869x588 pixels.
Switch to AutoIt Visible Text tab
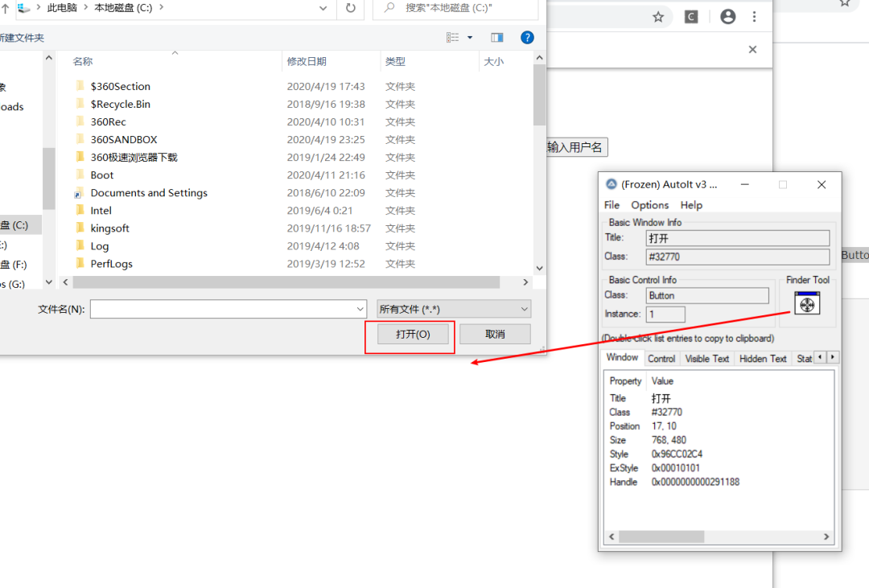tap(706, 359)
